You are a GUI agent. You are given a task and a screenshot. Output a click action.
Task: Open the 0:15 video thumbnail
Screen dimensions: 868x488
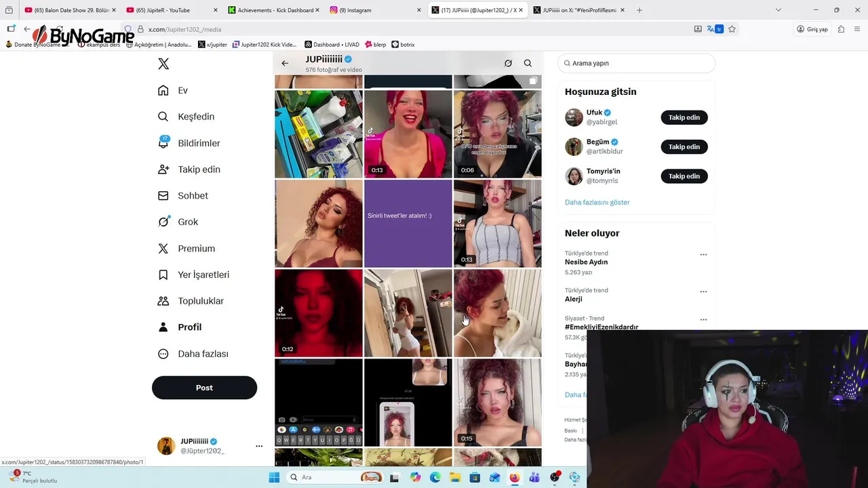point(498,403)
